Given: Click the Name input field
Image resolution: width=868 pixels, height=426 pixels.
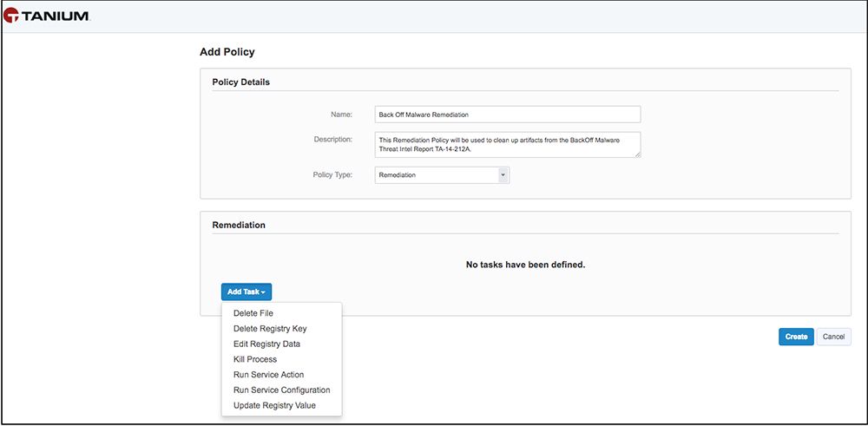Looking at the screenshot, I should (508, 115).
